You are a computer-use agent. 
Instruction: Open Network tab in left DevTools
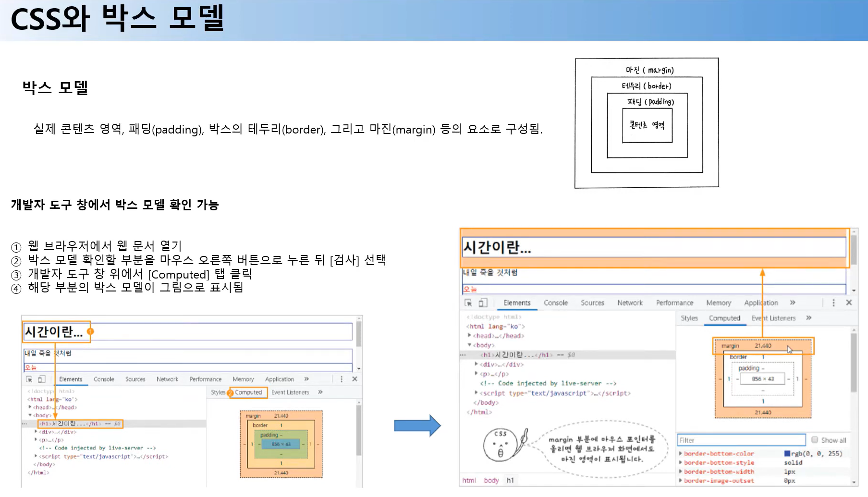[x=167, y=379]
